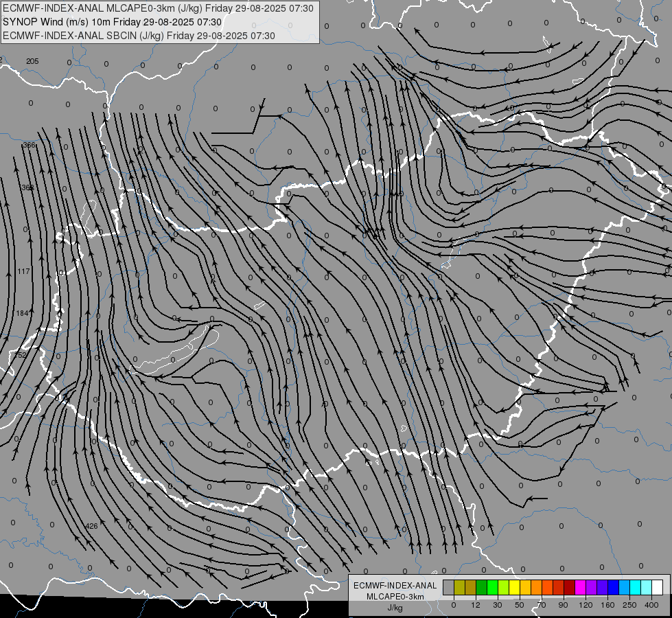The height and width of the screenshot is (618, 672).
Task: Click the cyan legend swatch
Action: click(635, 587)
